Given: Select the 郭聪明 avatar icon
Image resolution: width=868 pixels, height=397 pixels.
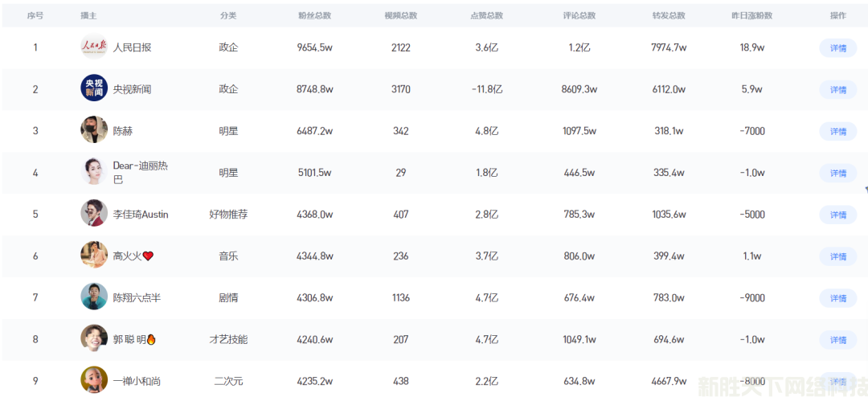Looking at the screenshot, I should (94, 339).
